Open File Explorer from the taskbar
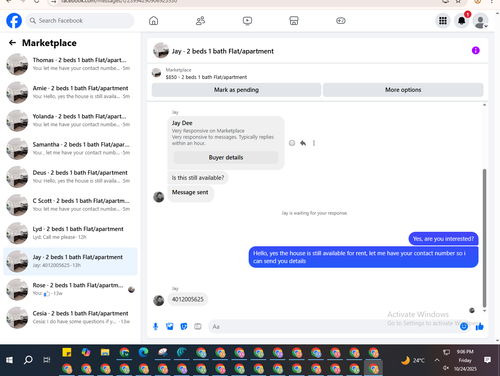 point(105,352)
